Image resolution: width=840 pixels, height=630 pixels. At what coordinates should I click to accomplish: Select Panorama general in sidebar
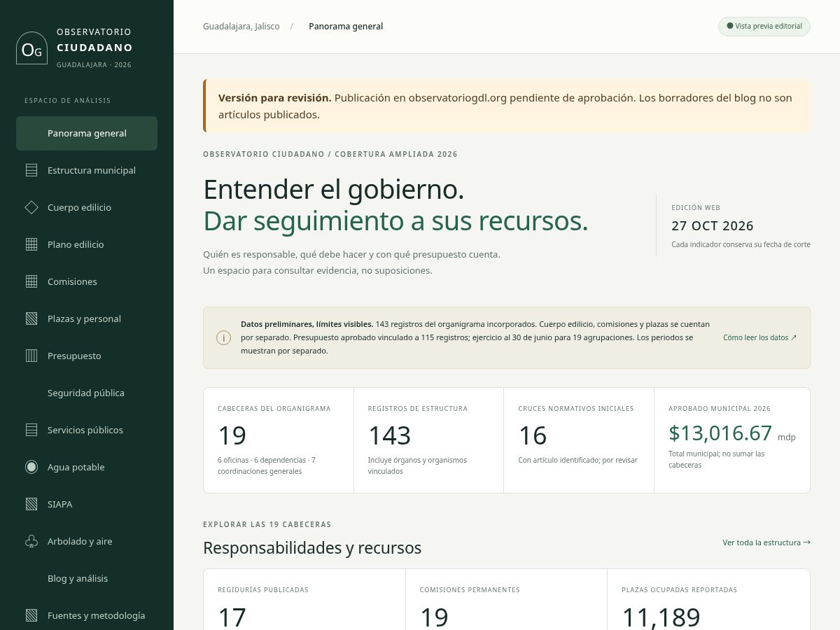click(87, 133)
